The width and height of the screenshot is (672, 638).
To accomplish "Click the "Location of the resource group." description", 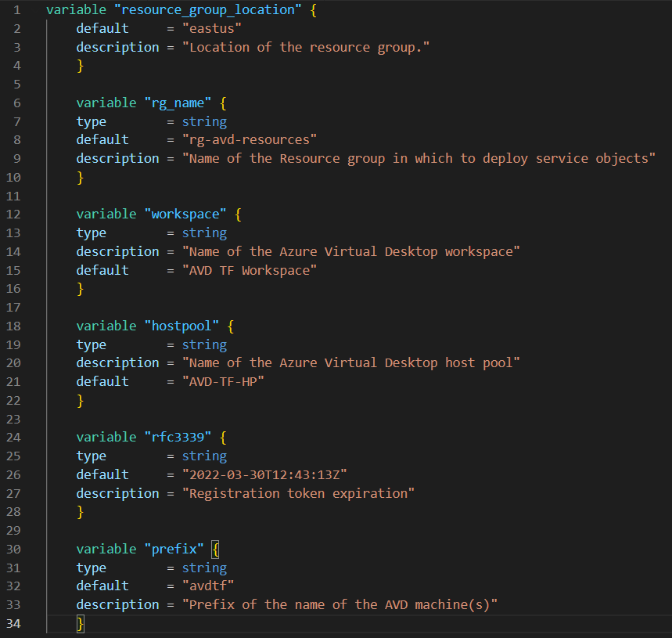I will (x=306, y=48).
